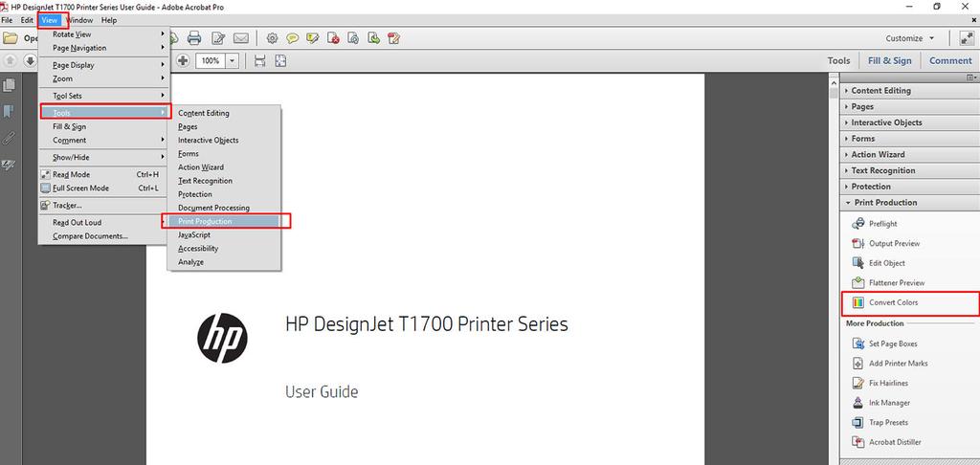Click the Preflight tool
Screen dimensions: 980x465
click(x=883, y=224)
